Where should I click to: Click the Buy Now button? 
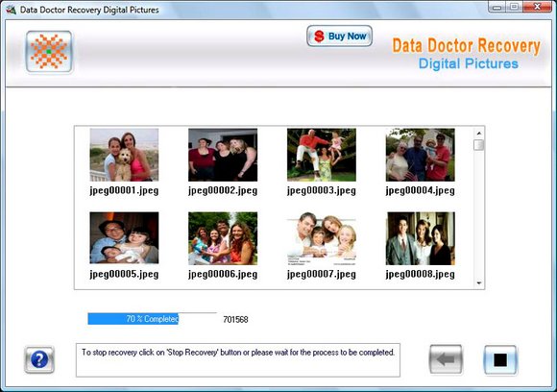click(x=339, y=36)
